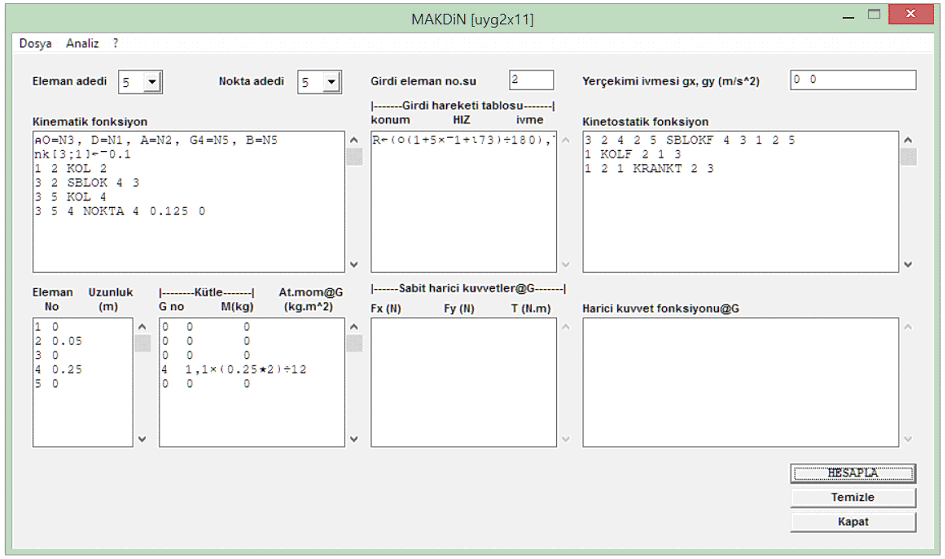The width and height of the screenshot is (945, 559).
Task: Click inside the Harici kuvvet fonksiyonu text area
Action: click(740, 382)
